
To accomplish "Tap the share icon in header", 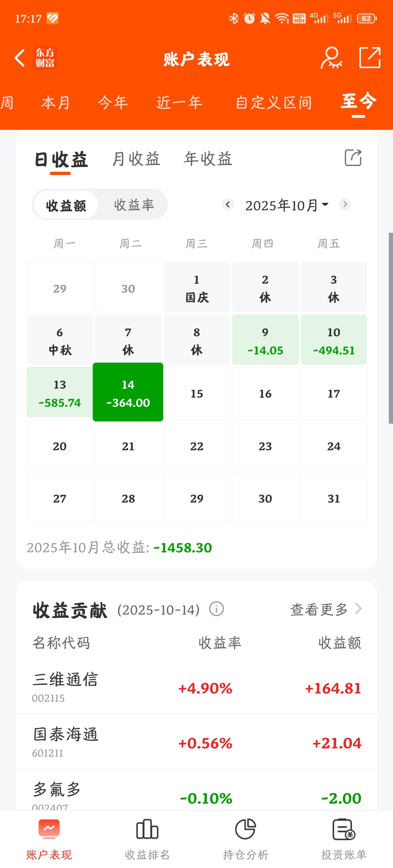I will pos(370,58).
